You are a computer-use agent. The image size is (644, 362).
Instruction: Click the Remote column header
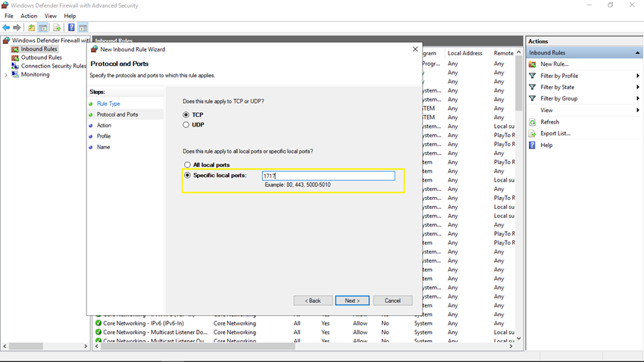504,53
